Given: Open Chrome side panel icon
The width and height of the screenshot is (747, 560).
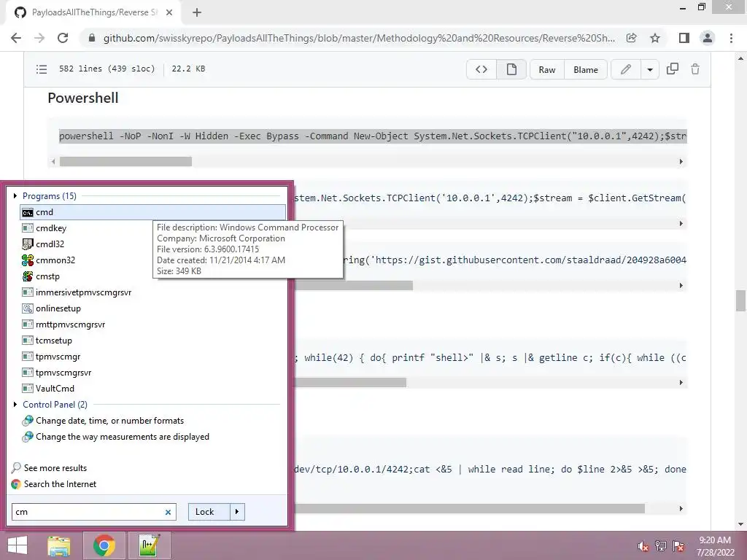Looking at the screenshot, I should click(684, 38).
